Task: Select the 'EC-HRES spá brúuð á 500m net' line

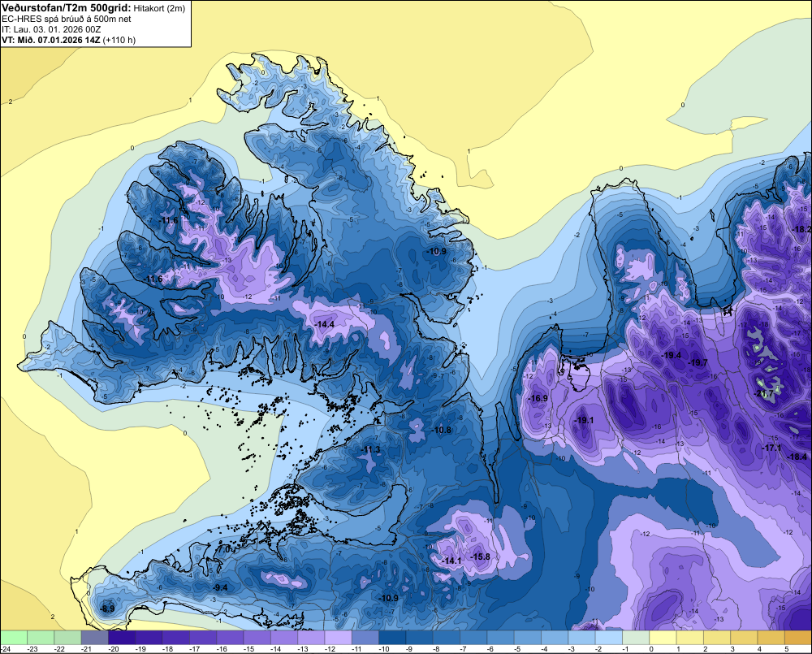Action: click(x=67, y=19)
